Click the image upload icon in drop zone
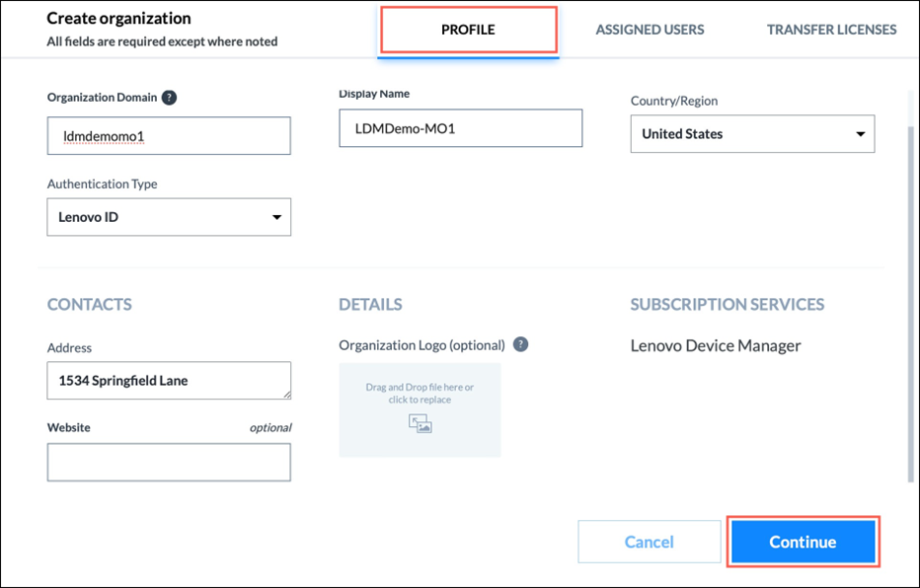This screenshot has height=588, width=920. coord(421,423)
